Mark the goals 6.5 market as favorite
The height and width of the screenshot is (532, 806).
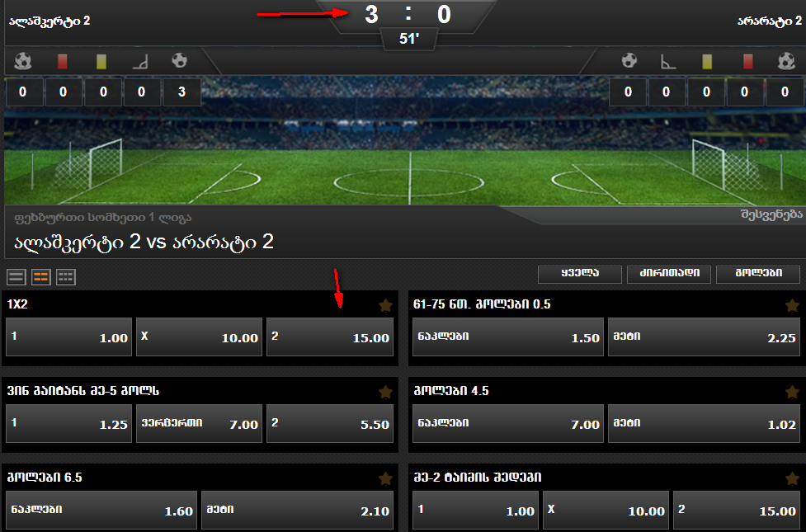coord(385,479)
